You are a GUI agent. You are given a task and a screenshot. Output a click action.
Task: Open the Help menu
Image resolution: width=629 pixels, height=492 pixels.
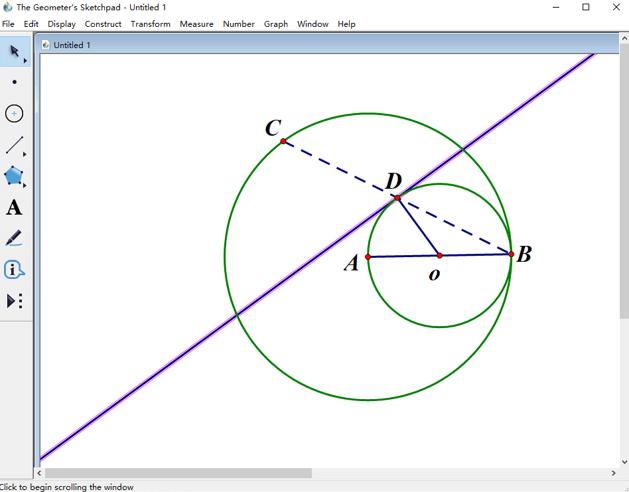click(346, 24)
